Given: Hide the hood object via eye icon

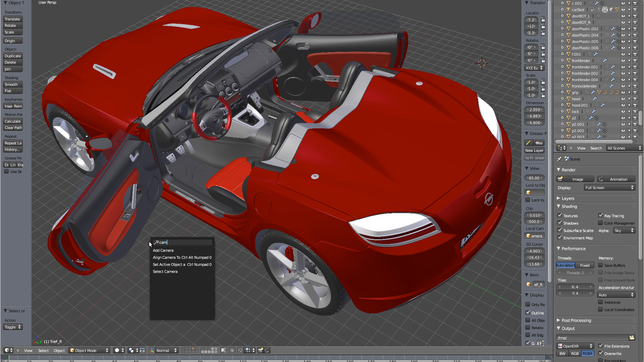Looking at the screenshot, I should click(x=623, y=99).
